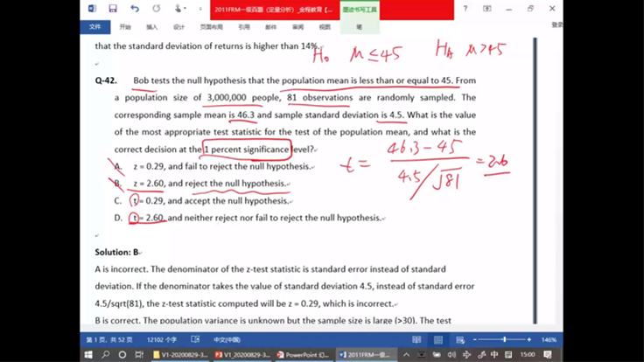The width and height of the screenshot is (644, 362).
Task: Open the V1-20200829 folder taskbar item
Action: [180, 355]
